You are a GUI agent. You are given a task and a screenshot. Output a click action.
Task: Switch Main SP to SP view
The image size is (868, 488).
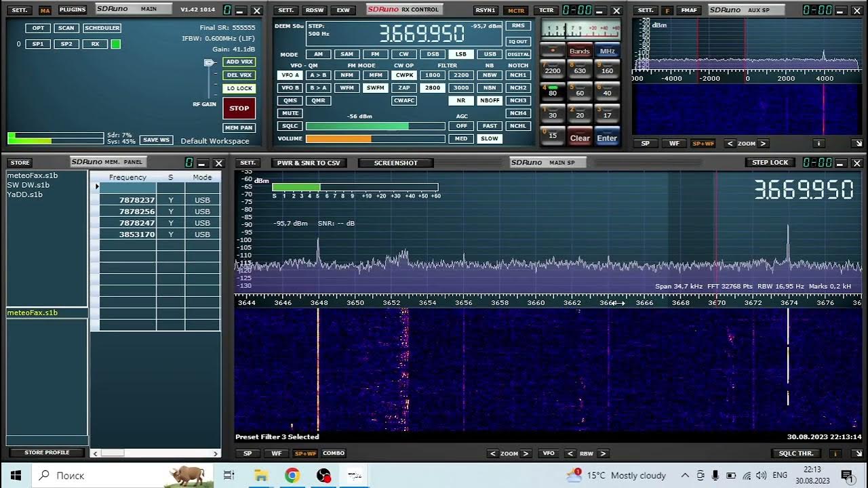click(248, 453)
